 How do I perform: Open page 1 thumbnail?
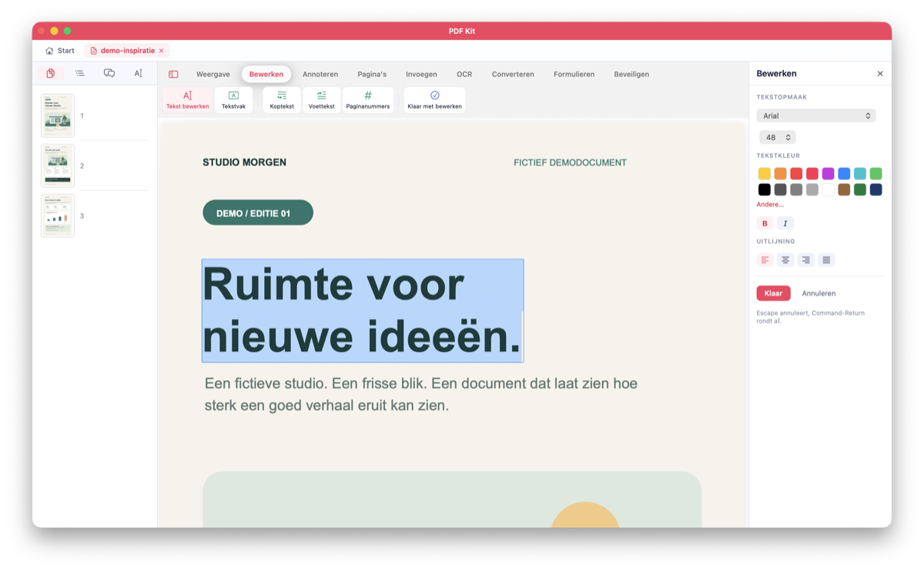coord(58,116)
